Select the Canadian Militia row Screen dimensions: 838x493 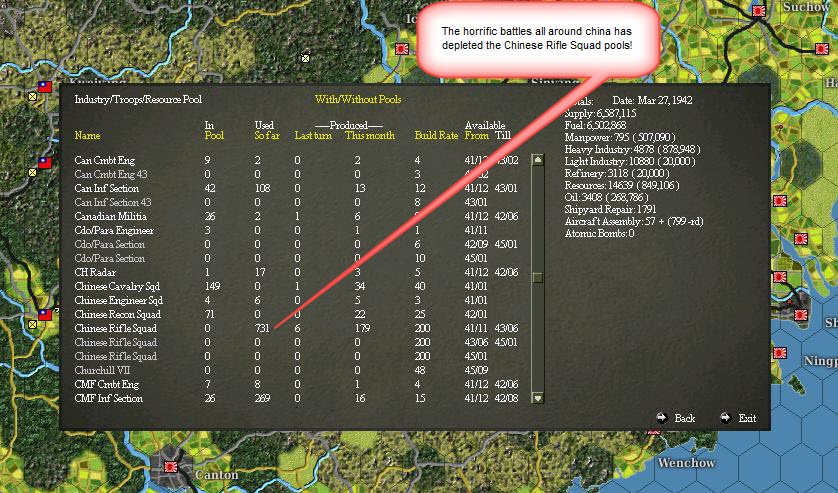coord(297,216)
